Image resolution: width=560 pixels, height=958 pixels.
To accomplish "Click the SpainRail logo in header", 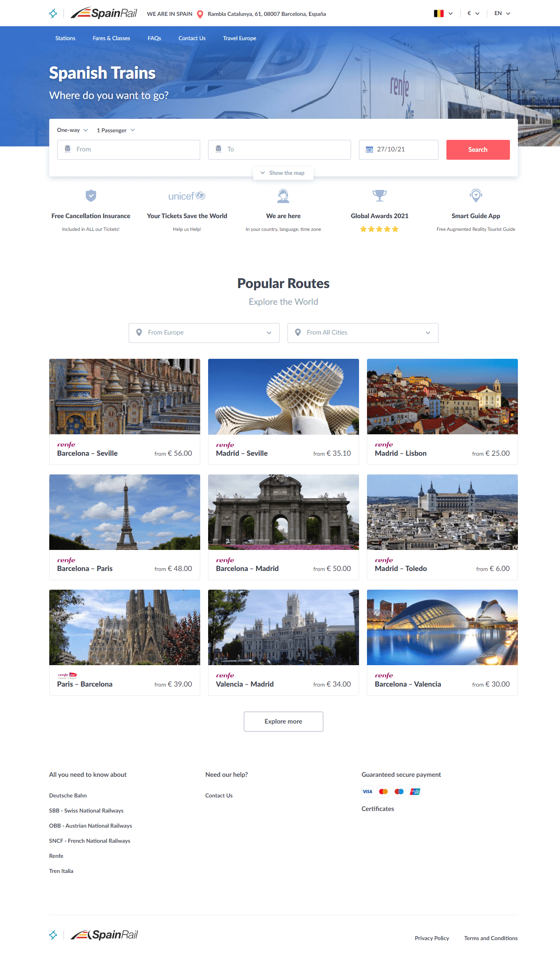I will 104,14.
